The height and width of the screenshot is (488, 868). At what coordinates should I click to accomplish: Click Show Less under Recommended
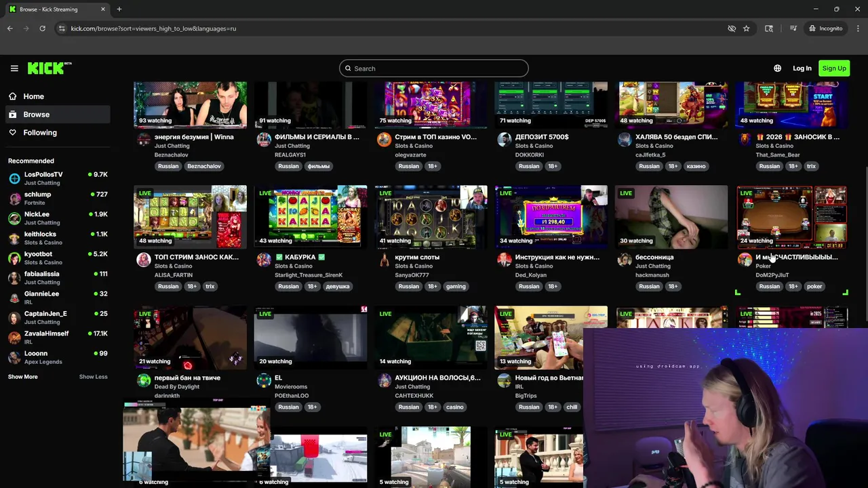[93, 377]
